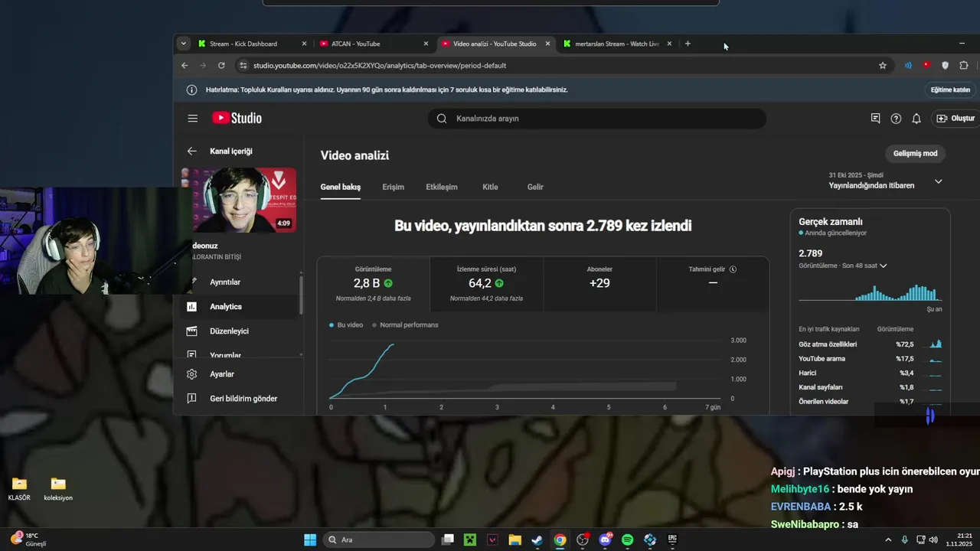This screenshot has height=551, width=980.
Task: Bookmark this page with the star icon
Action: pos(883,66)
